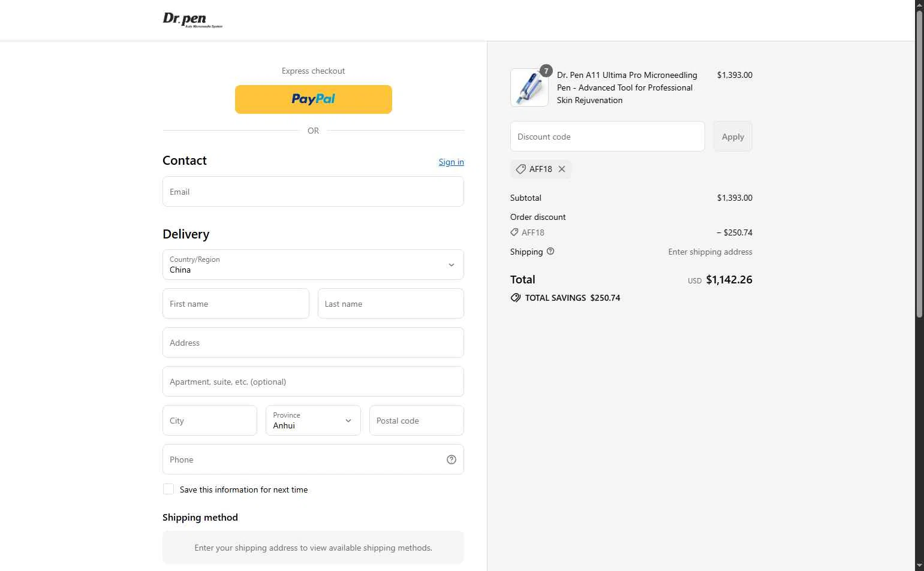This screenshot has width=924, height=571.
Task: Click the Enter shipping address text
Action: (710, 252)
